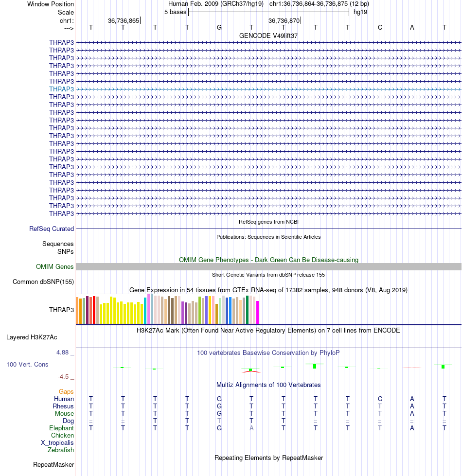Click the G base in the Human alignment row
The image size is (462, 476).
[219, 399]
